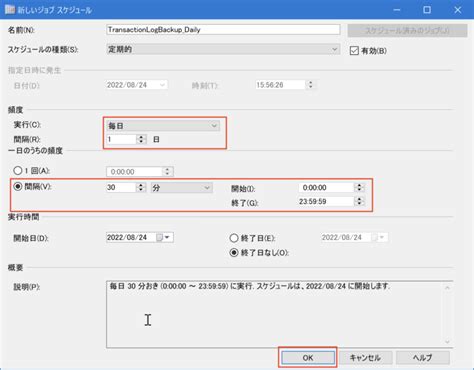Increase the 終了(G) end time spinner
The image size is (474, 370).
point(359,199)
